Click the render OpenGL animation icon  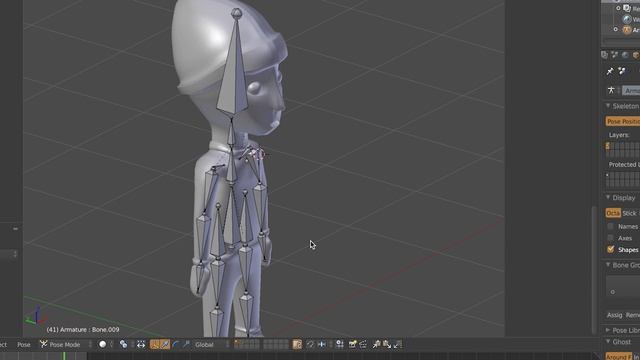point(363,344)
